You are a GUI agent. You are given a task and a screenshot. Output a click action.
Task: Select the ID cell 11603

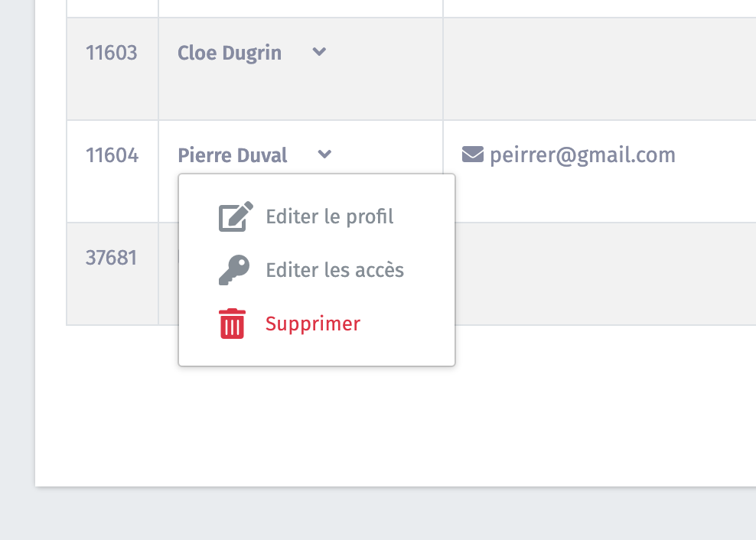point(112,53)
